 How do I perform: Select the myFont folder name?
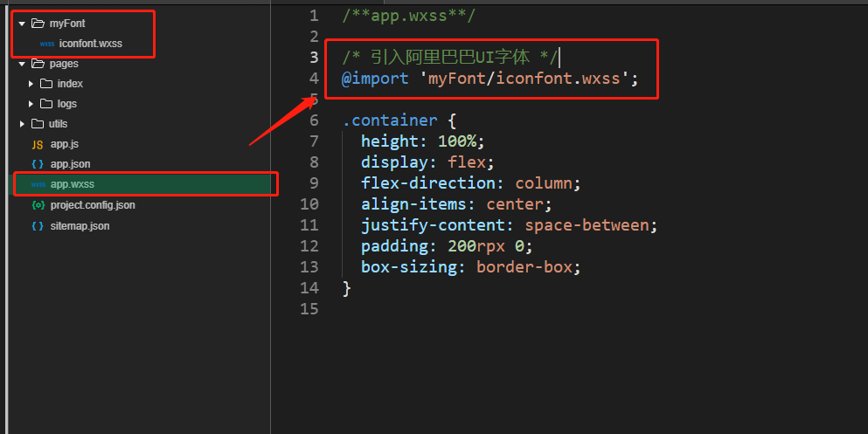click(67, 24)
